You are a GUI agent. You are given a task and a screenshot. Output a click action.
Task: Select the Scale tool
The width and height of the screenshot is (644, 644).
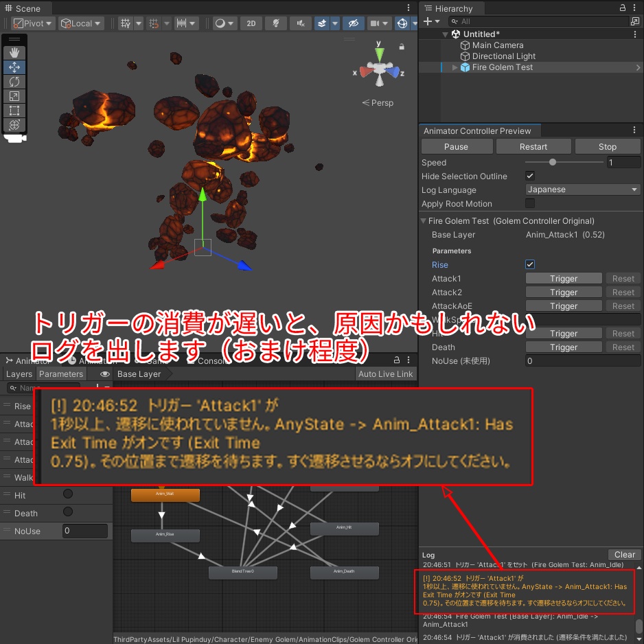tap(14, 95)
